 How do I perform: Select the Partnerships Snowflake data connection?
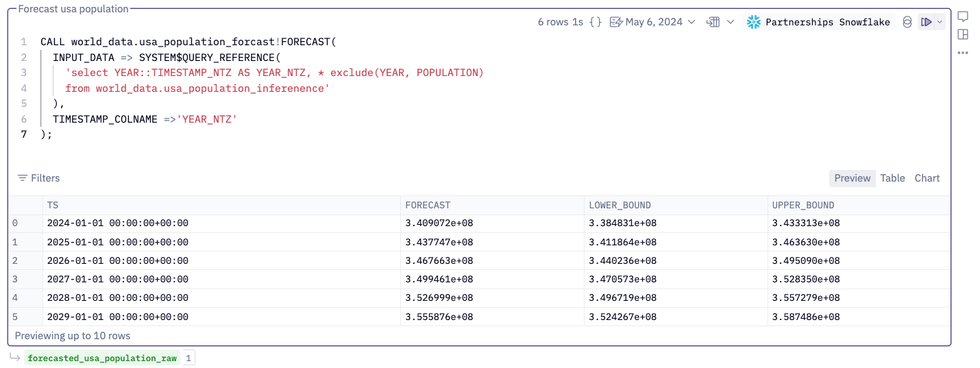[x=819, y=22]
